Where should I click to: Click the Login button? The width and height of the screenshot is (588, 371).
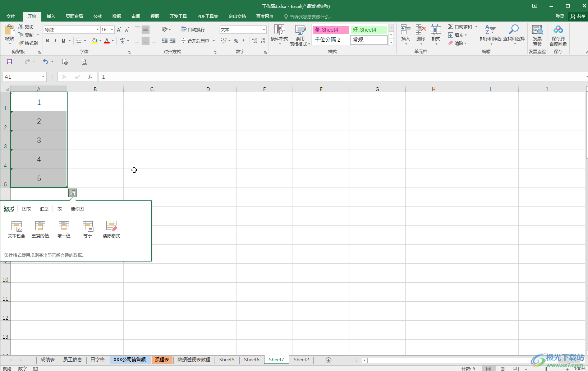pyautogui.click(x=560, y=16)
